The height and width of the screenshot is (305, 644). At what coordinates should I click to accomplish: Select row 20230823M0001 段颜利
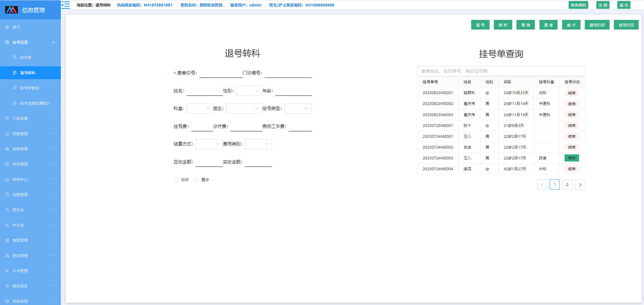click(x=501, y=93)
